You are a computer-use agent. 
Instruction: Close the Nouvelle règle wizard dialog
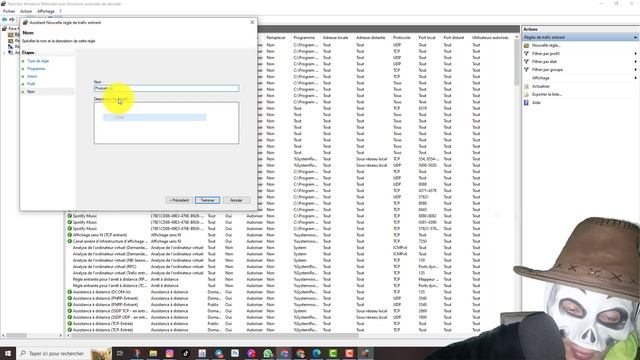coord(252,22)
